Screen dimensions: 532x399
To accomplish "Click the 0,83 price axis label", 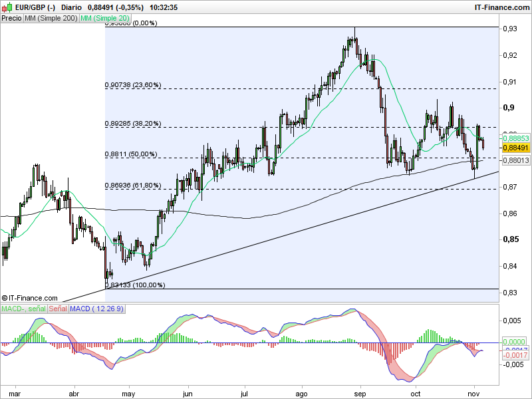I will [510, 293].
